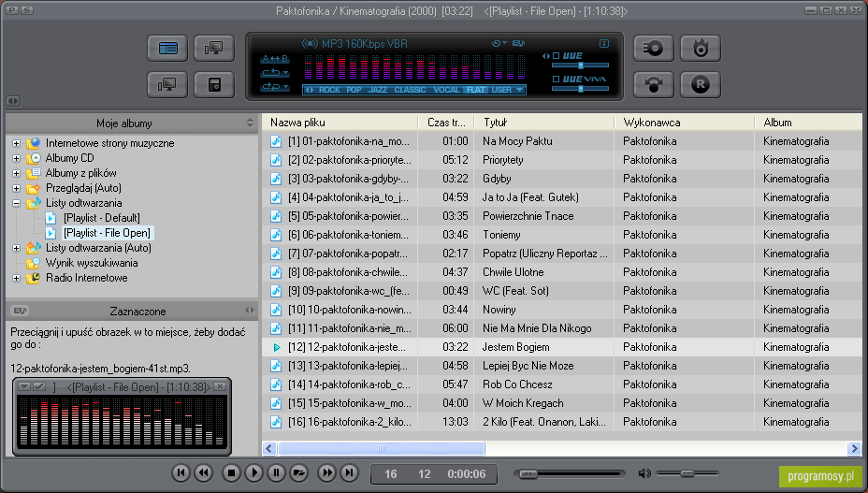The image size is (868, 493).
Task: Open the audio conversion button
Action: point(654,85)
